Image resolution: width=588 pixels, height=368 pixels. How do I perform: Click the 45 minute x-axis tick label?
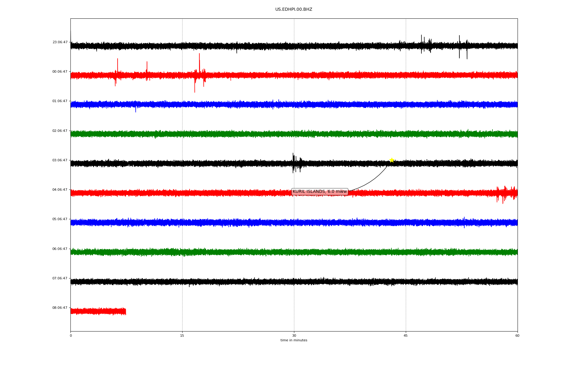click(406, 335)
